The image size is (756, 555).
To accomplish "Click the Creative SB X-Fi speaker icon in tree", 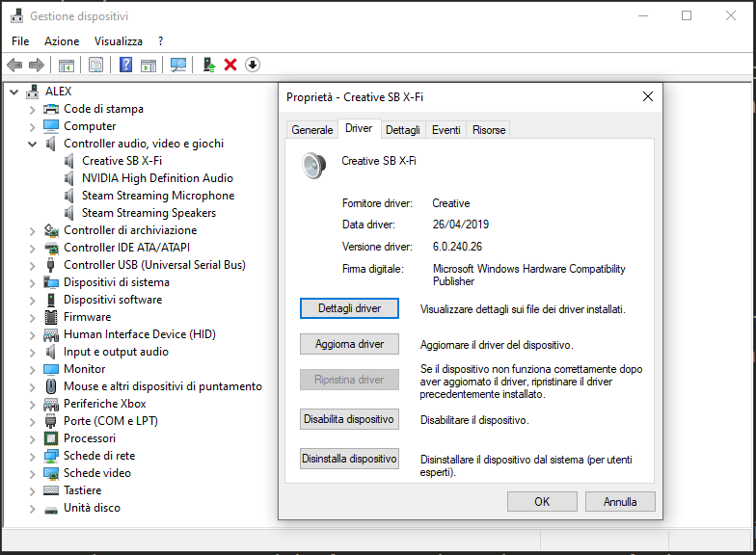I will (69, 160).
